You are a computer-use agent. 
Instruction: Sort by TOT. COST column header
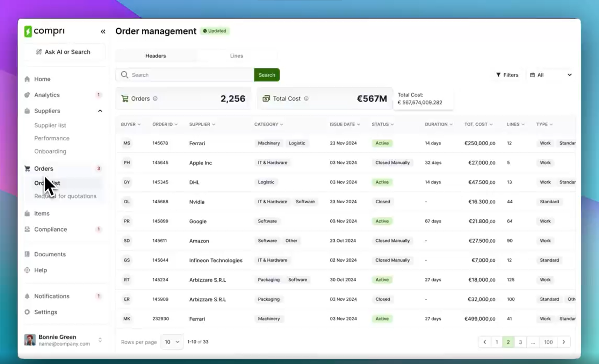[478, 124]
